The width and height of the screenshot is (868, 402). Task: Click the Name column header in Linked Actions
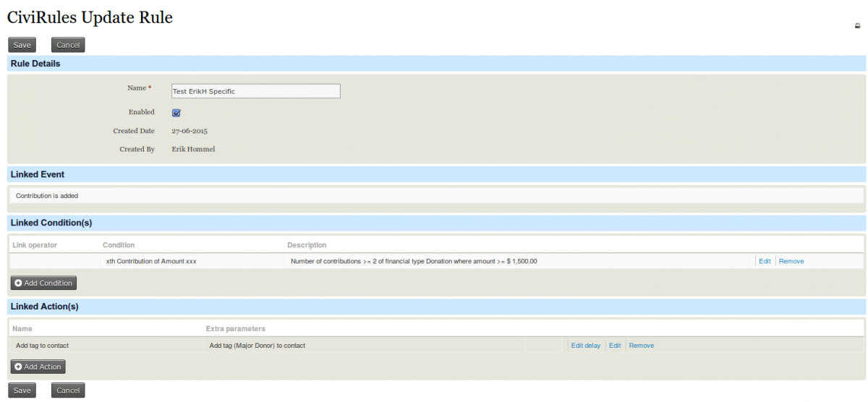point(22,329)
